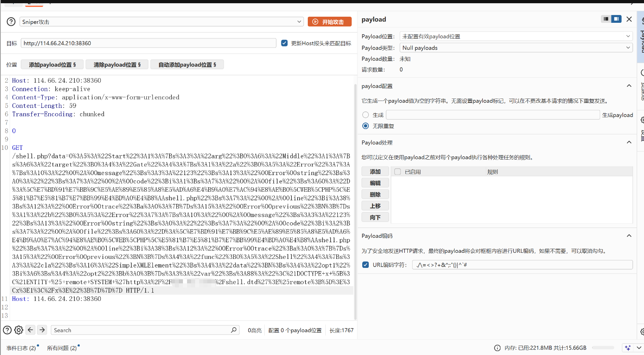Click the Content-Length: 59 header line
Image resolution: width=644 pixels, height=355 pixels.
point(44,105)
